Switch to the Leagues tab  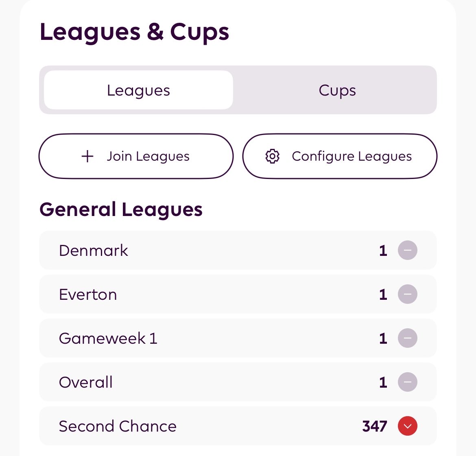coord(138,90)
